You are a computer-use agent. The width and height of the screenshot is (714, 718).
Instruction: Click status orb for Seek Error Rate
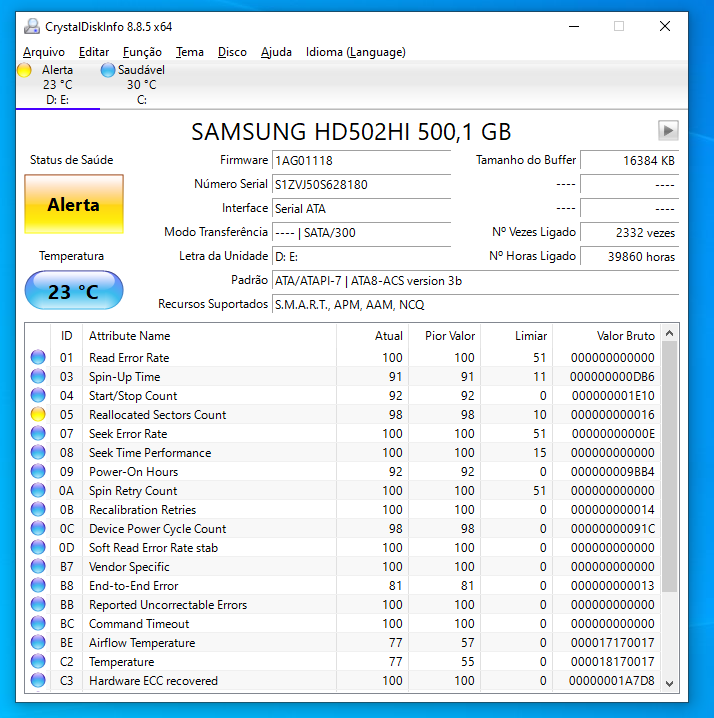38,433
